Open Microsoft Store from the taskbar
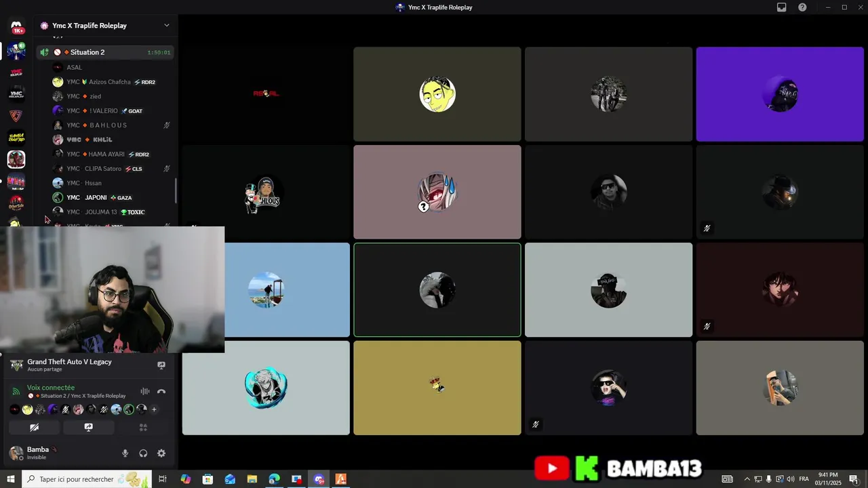 [208, 479]
